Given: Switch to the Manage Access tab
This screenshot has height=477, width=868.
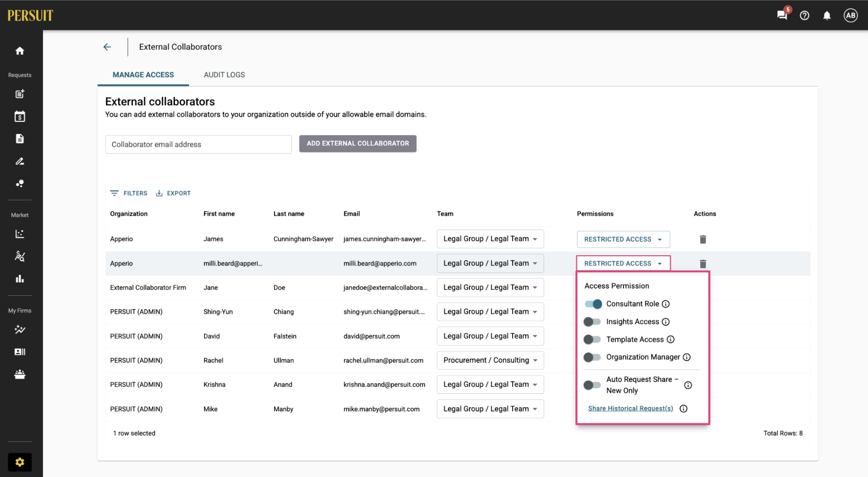Looking at the screenshot, I should 143,75.
